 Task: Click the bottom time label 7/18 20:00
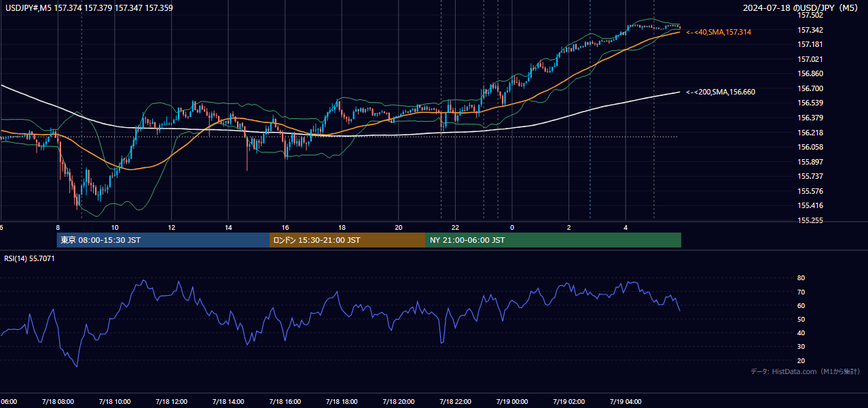398,401
